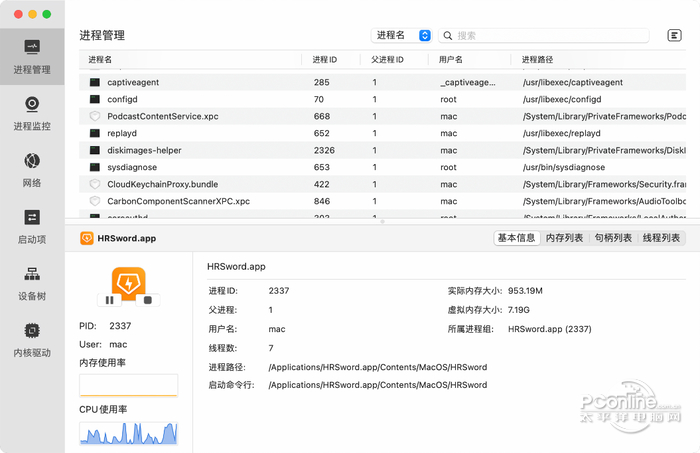Image resolution: width=700 pixels, height=453 pixels.
Task: Open the 内核驱动 kernel driver section
Action: click(x=32, y=340)
